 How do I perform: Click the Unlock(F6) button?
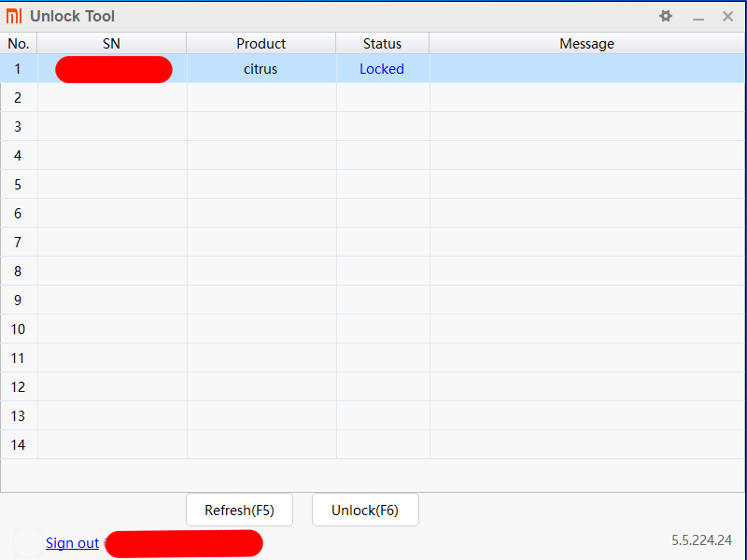tap(365, 510)
